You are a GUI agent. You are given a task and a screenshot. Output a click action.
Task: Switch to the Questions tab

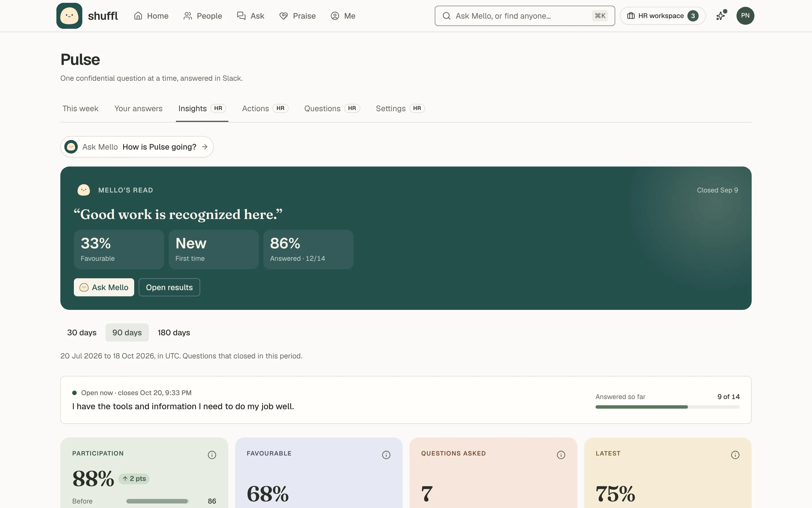click(332, 109)
